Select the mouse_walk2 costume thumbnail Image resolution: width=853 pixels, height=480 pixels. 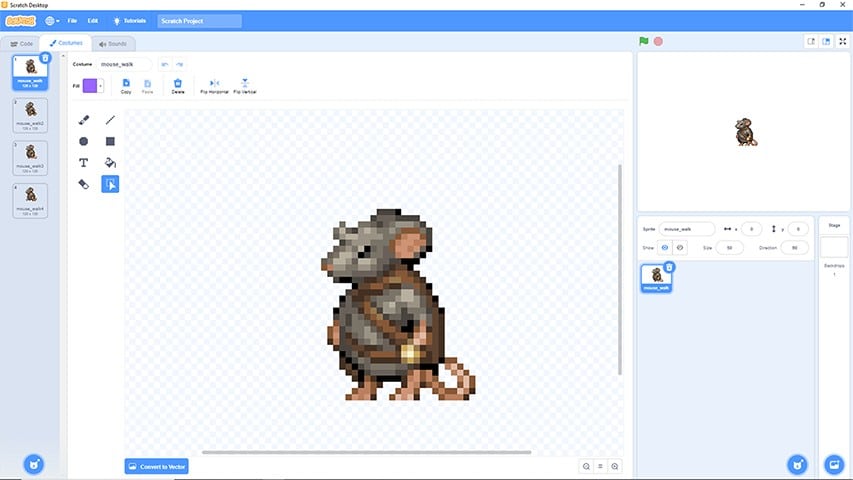pos(30,115)
